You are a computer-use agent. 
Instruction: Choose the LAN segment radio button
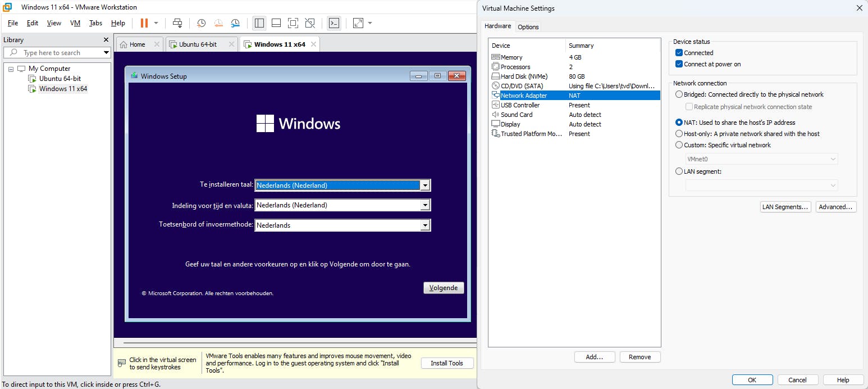679,171
